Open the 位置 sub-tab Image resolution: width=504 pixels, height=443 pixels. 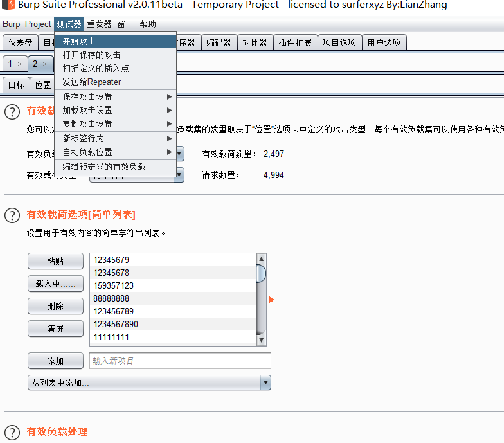pyautogui.click(x=42, y=85)
